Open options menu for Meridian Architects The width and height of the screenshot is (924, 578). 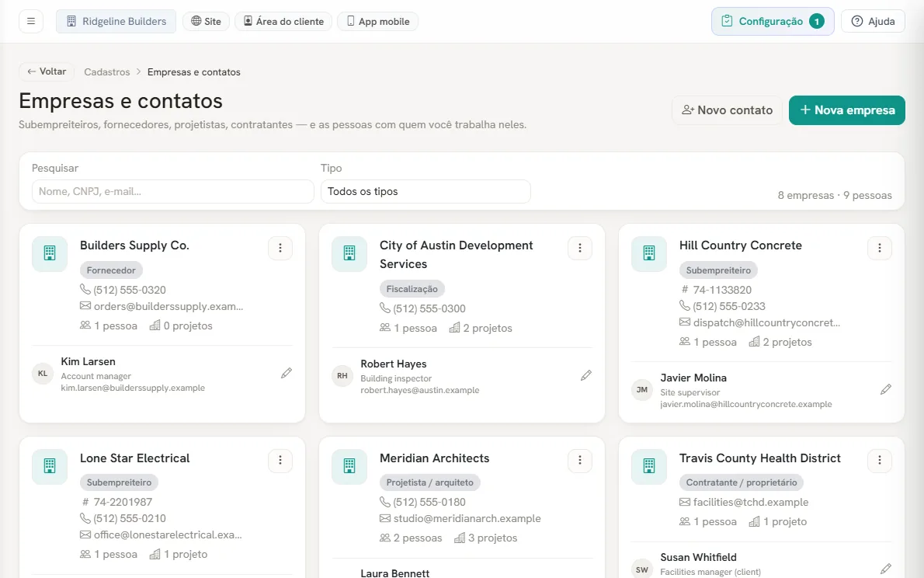tap(580, 461)
